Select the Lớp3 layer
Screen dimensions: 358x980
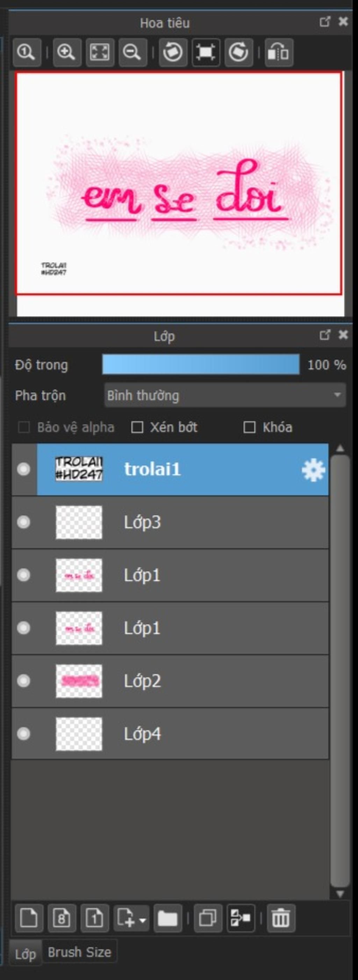pos(170,522)
